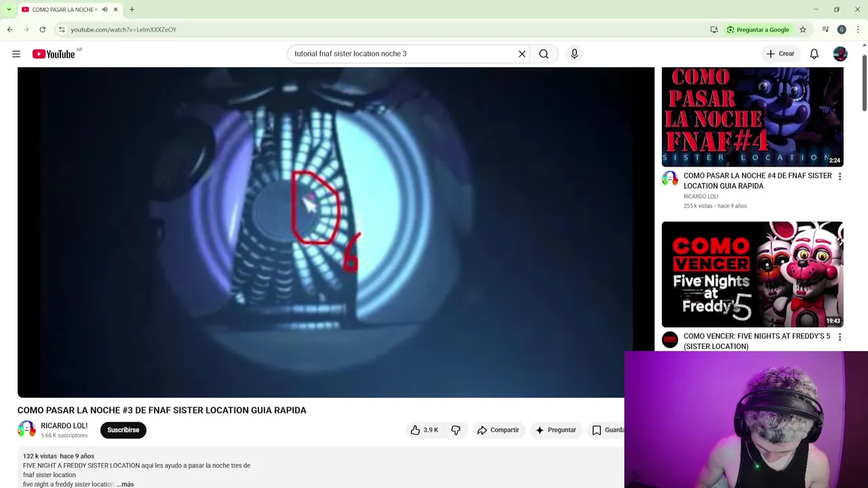The width and height of the screenshot is (868, 488).
Task: Open the tab search dropdown arrow
Action: coord(8,9)
